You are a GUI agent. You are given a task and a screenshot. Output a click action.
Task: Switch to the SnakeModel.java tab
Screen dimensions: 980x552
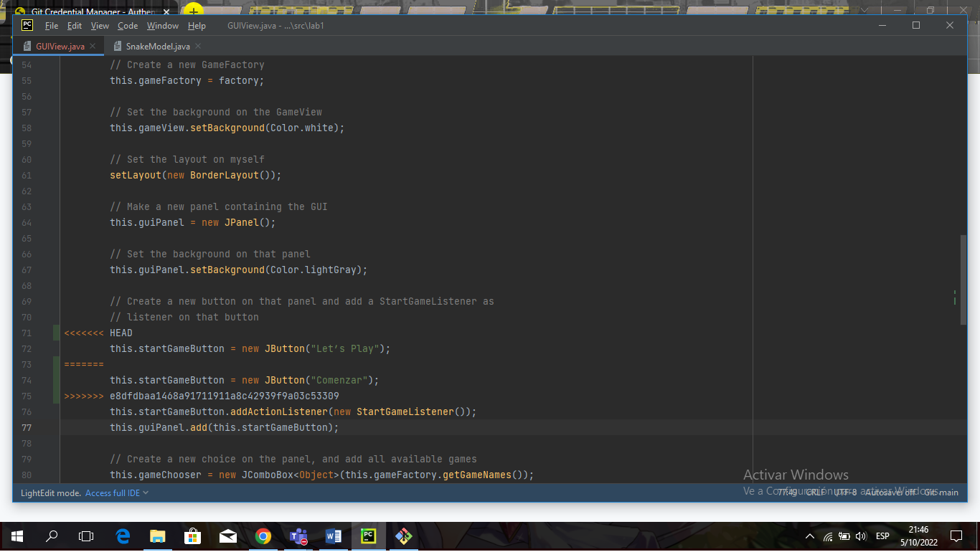coord(156,44)
